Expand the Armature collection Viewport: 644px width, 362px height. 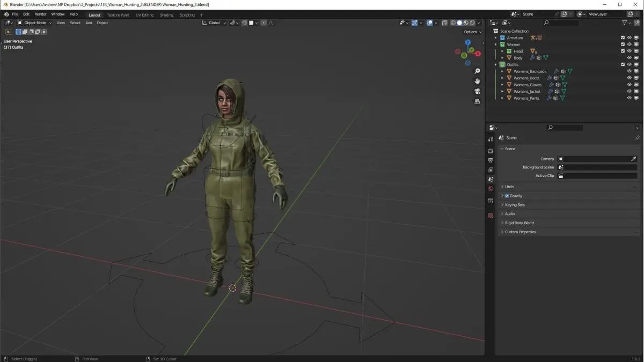coord(496,38)
